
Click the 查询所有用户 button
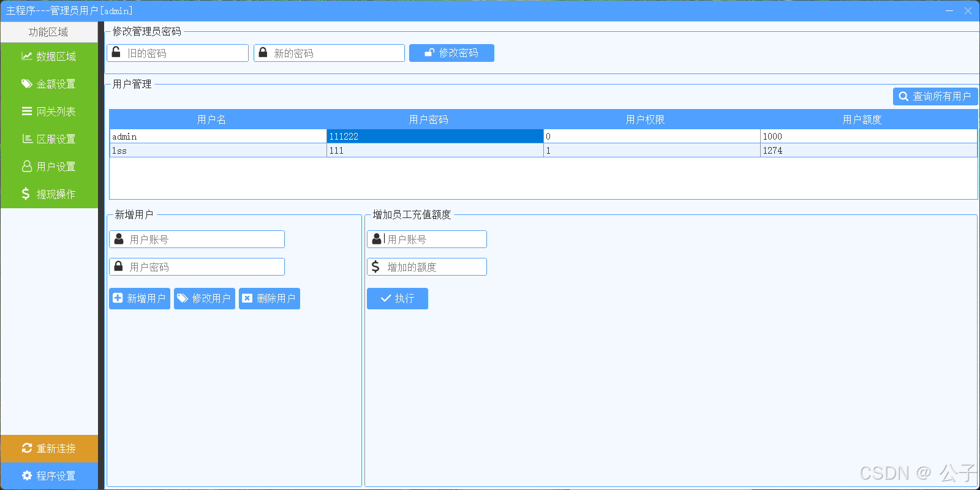tap(935, 96)
